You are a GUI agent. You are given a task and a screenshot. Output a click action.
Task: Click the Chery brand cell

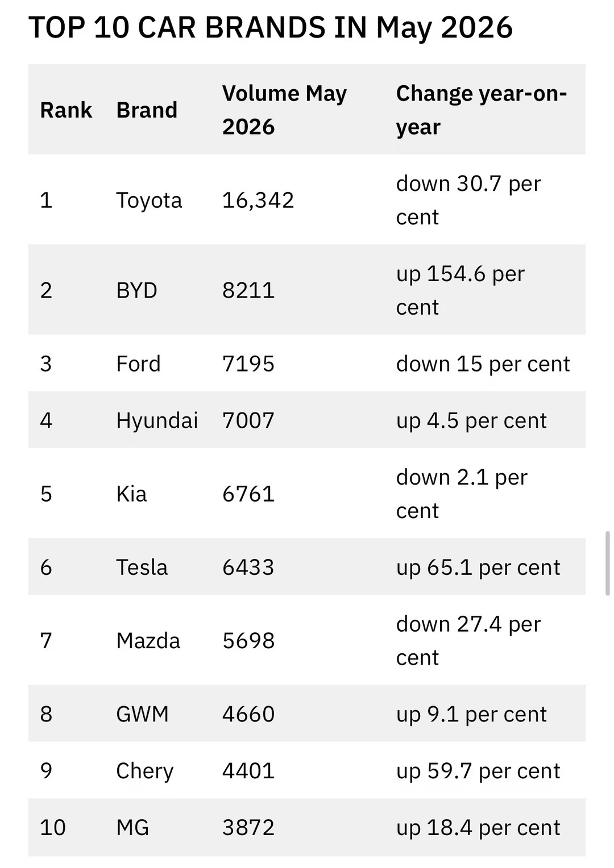[145, 770]
